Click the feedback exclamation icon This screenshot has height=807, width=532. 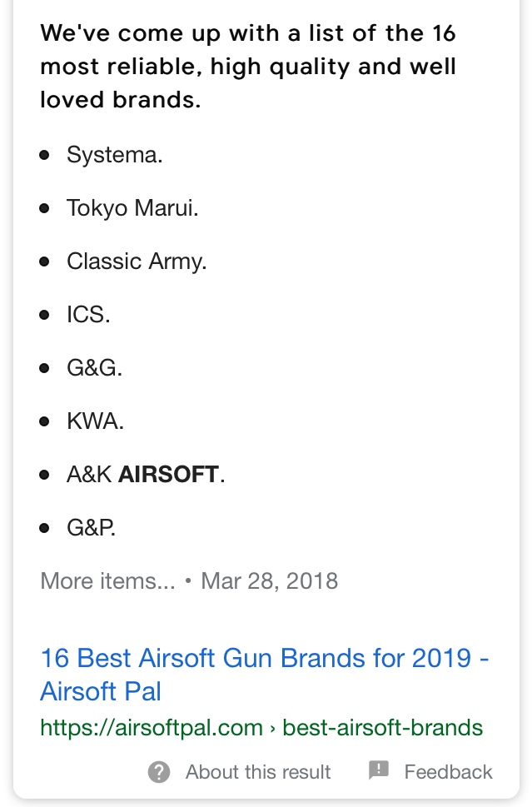pos(379,770)
